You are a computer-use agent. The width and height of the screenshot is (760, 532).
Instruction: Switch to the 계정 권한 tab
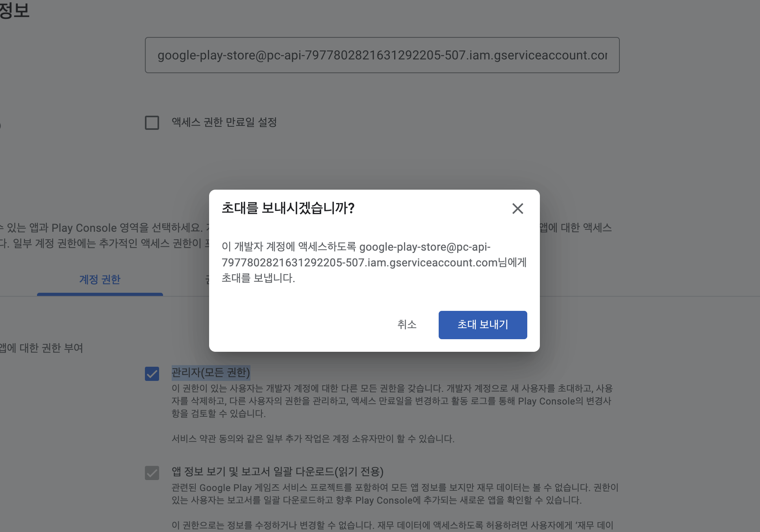click(x=100, y=280)
